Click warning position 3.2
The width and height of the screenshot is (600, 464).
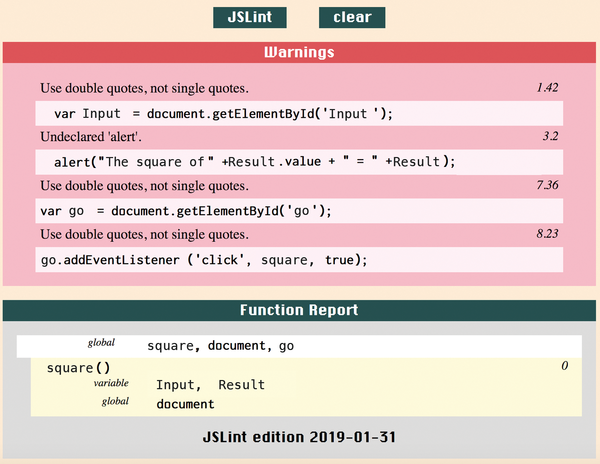549,137
